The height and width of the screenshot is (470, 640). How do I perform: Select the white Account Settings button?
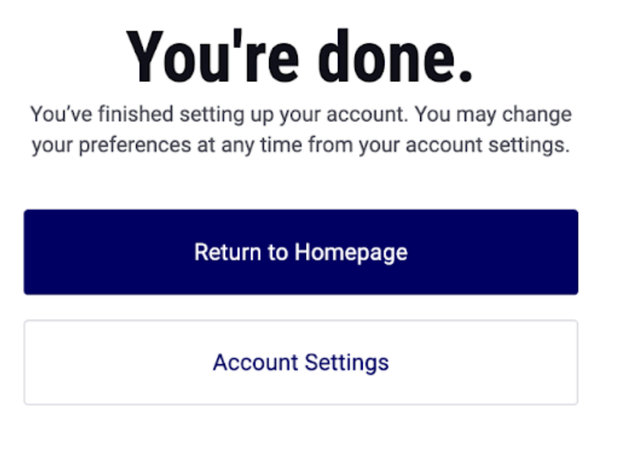click(x=301, y=362)
